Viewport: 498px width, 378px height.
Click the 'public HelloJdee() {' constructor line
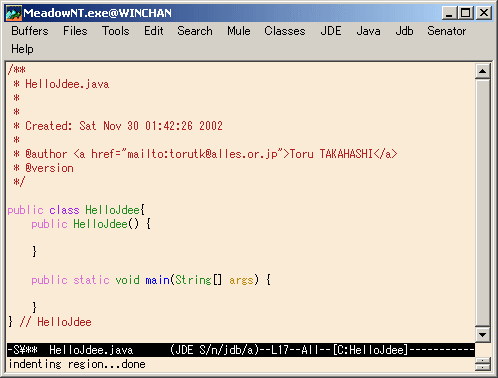tap(91, 224)
